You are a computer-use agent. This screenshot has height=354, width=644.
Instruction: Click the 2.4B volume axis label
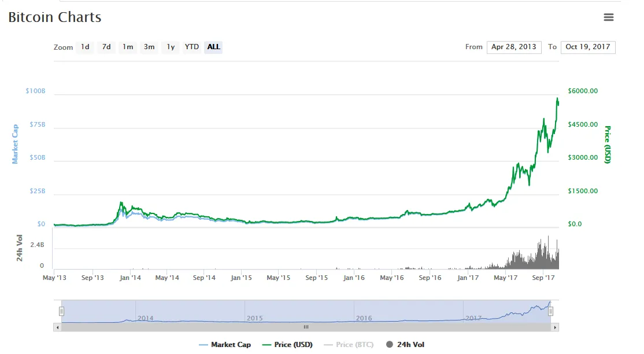click(x=37, y=245)
